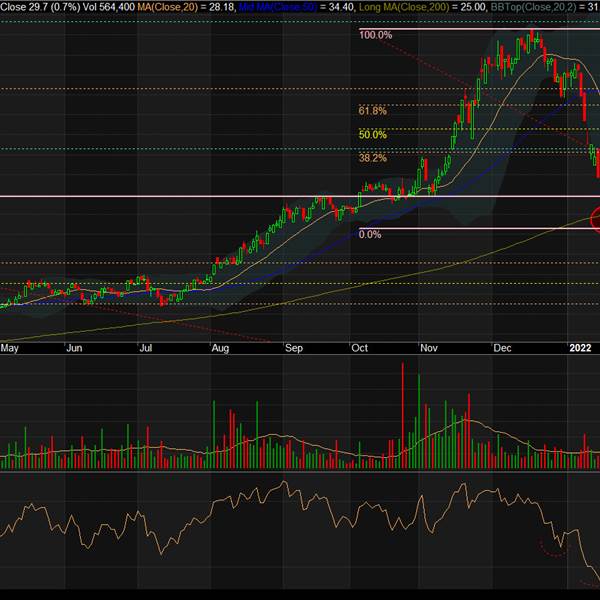
Task: Click the 'Nov' date axis label
Action: [x=429, y=348]
